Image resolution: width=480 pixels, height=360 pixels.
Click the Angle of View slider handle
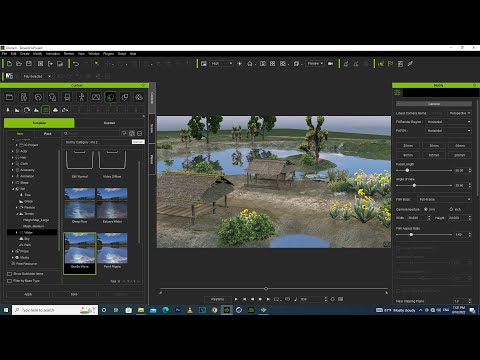[x=414, y=185]
